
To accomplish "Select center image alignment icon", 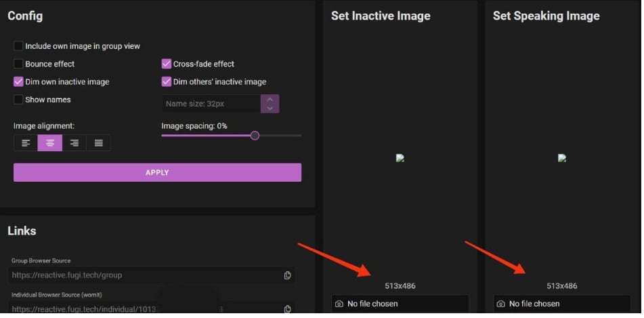I will click(50, 143).
